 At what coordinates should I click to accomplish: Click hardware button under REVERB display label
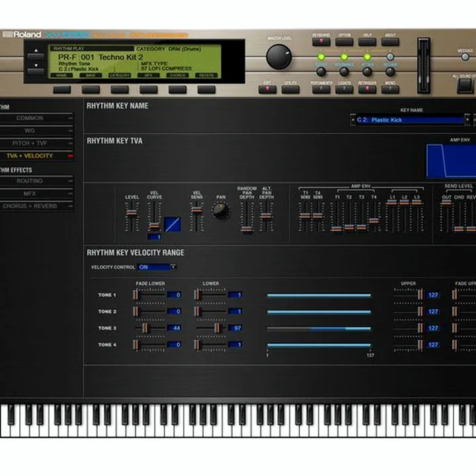(x=206, y=89)
